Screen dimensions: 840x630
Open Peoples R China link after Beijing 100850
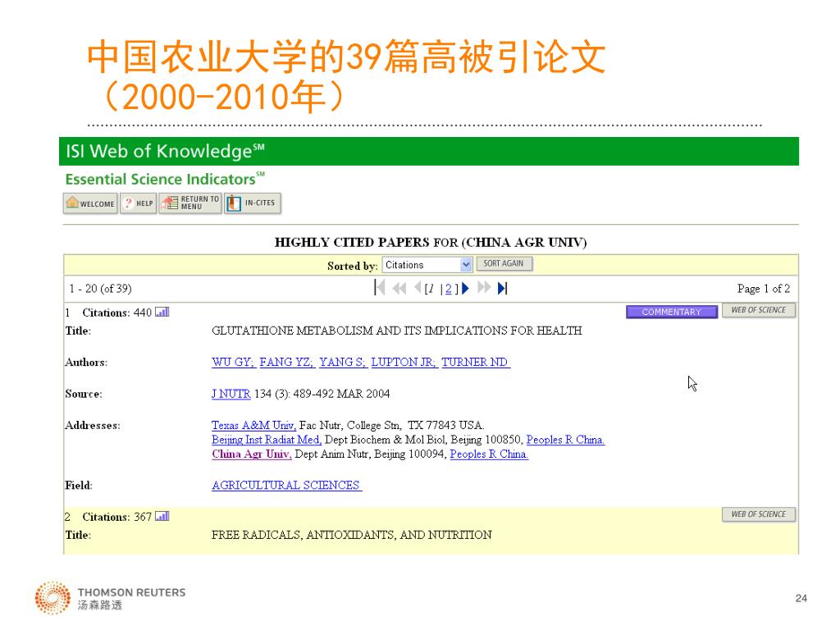[x=565, y=440]
